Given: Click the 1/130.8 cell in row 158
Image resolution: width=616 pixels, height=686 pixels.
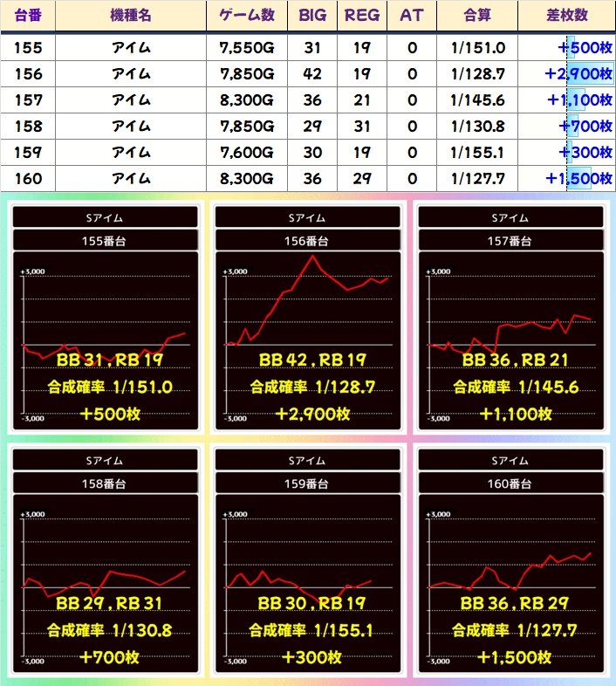Looking at the screenshot, I should click(x=477, y=127).
